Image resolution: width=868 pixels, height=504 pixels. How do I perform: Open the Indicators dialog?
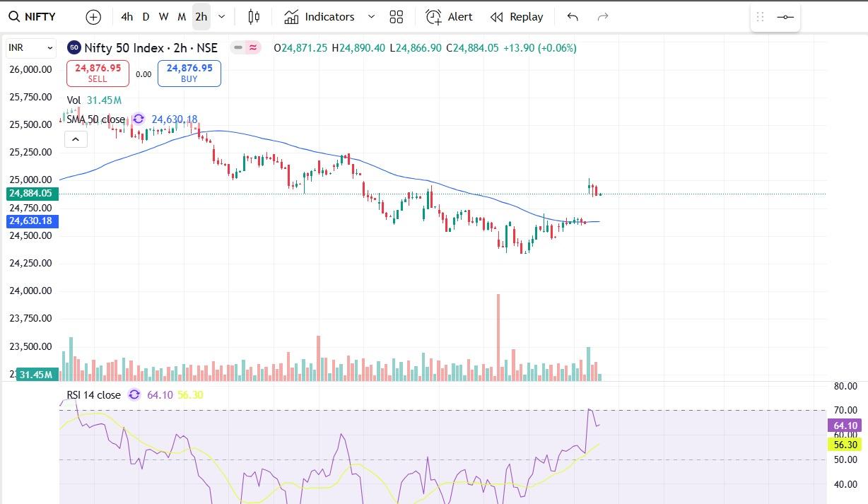(x=319, y=16)
